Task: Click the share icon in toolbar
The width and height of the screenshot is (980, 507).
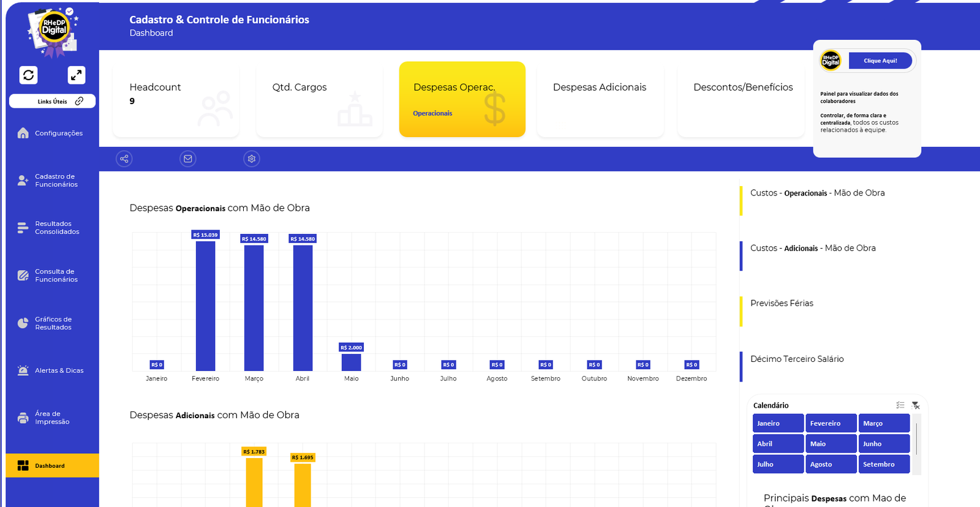Action: 124,159
